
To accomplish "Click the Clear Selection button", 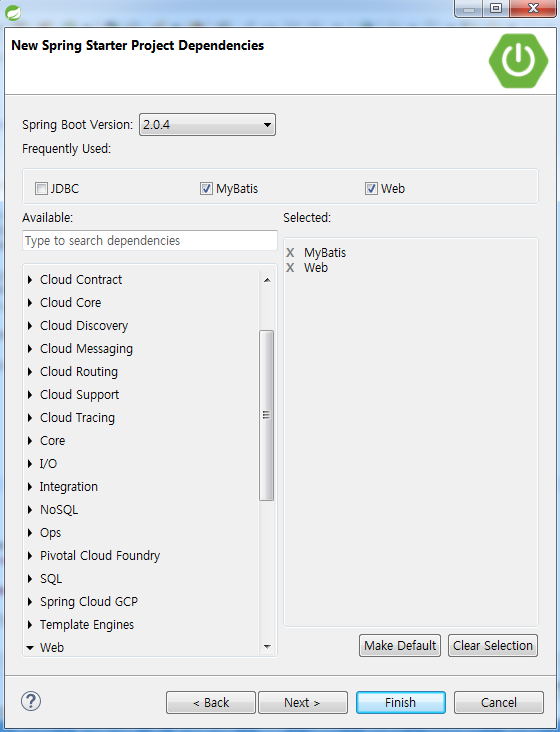I will pyautogui.click(x=493, y=646).
